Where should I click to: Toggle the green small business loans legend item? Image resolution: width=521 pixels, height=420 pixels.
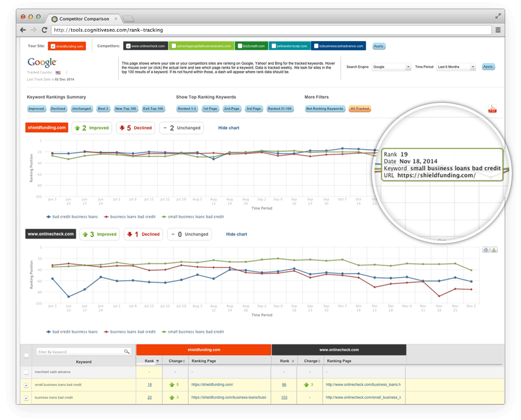[x=192, y=216]
